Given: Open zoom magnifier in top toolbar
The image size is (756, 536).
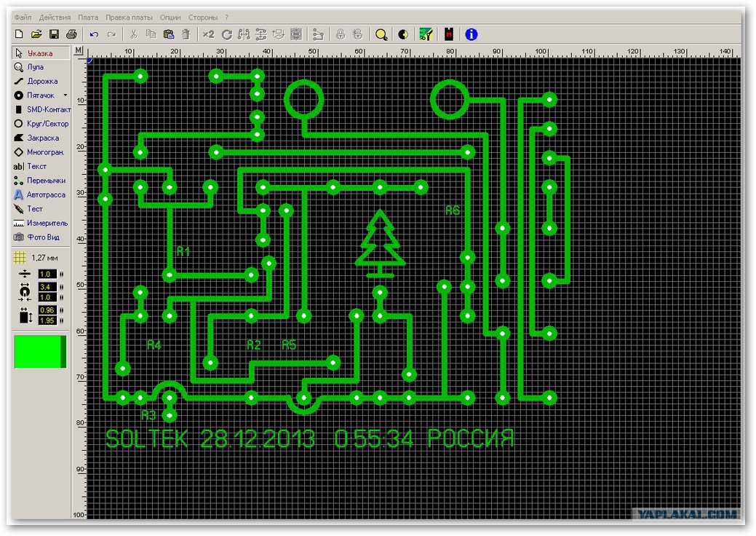Looking at the screenshot, I should pyautogui.click(x=381, y=35).
